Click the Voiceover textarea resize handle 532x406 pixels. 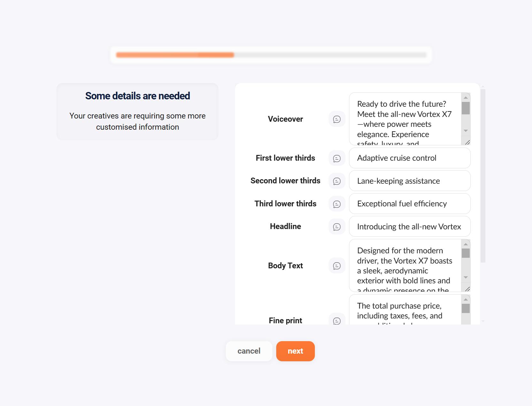point(467,142)
